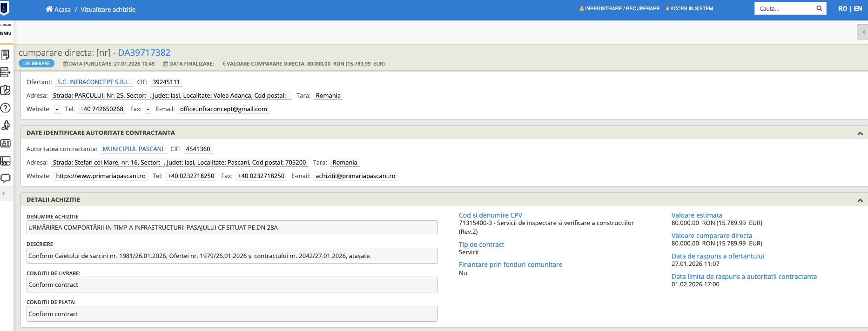This screenshot has width=868, height=331.
Task: Click into the Cauta search field
Action: 785,8
